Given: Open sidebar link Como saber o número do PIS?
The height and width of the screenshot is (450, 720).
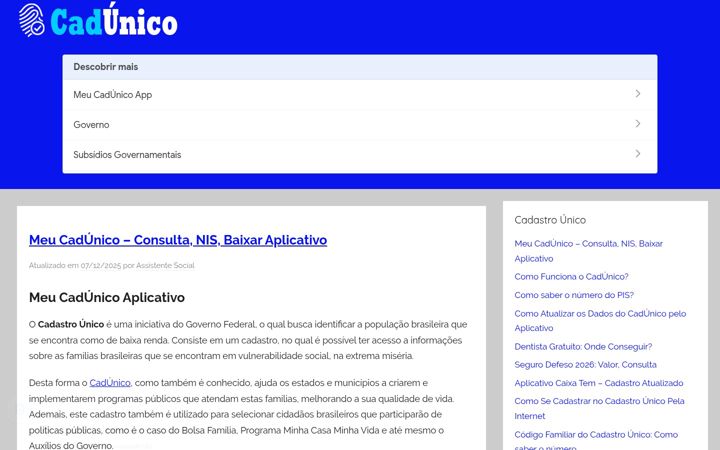Looking at the screenshot, I should 574,295.
